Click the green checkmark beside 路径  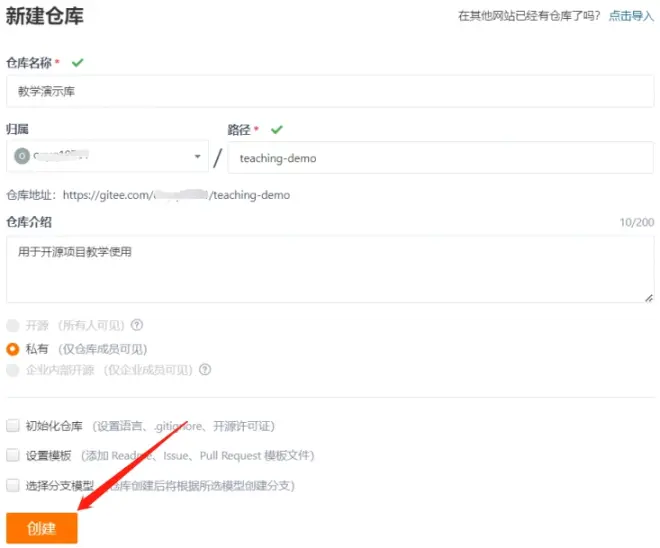[277, 129]
